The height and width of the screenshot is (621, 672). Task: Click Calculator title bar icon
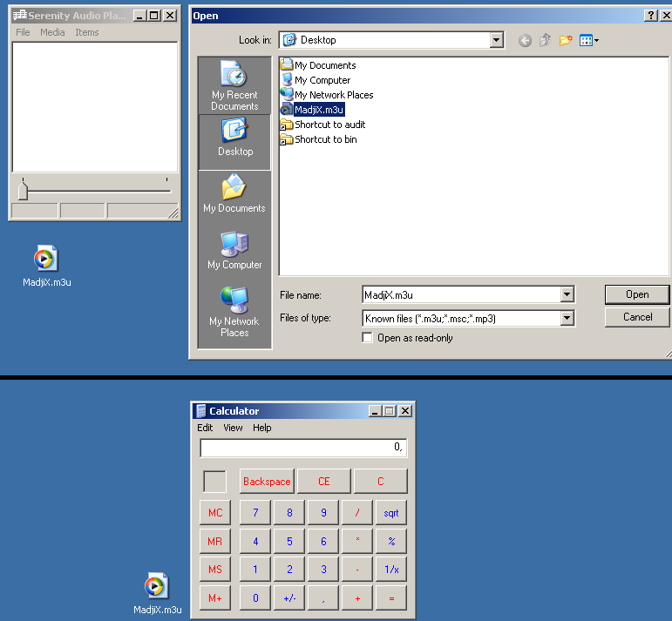200,411
